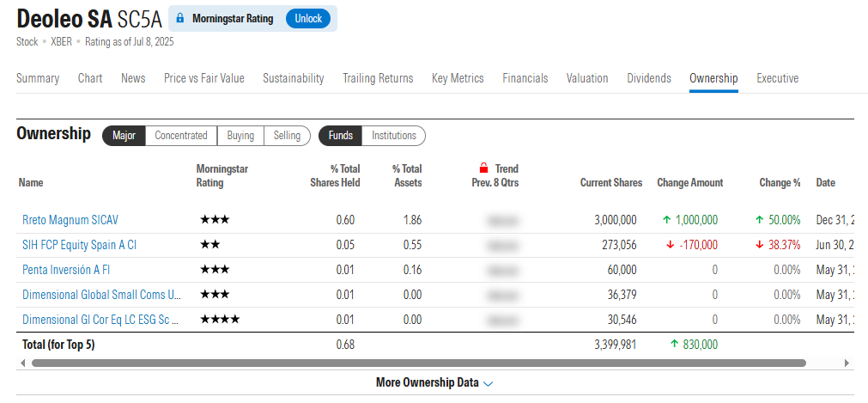Click the red arrow next to 38.37%

(760, 245)
